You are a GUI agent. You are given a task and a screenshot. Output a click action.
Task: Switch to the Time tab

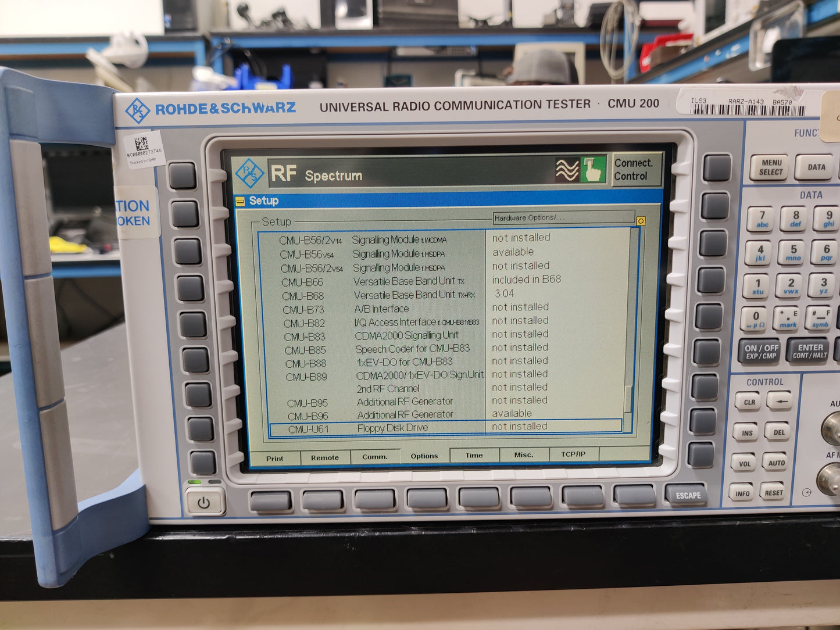[x=474, y=455]
